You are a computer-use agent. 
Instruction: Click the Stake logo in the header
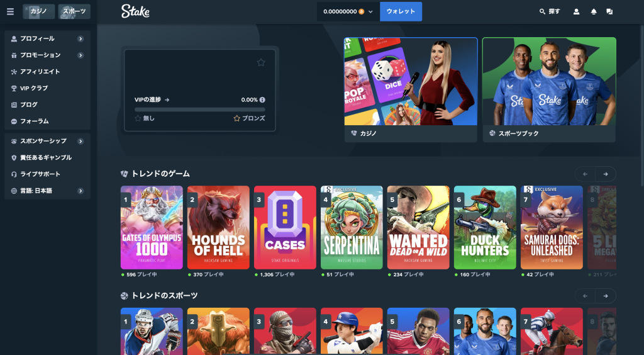click(x=135, y=11)
